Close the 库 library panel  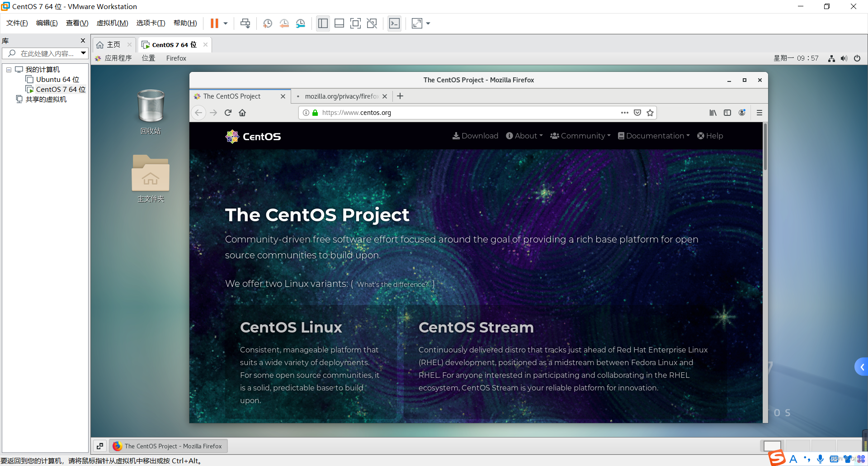(x=83, y=41)
